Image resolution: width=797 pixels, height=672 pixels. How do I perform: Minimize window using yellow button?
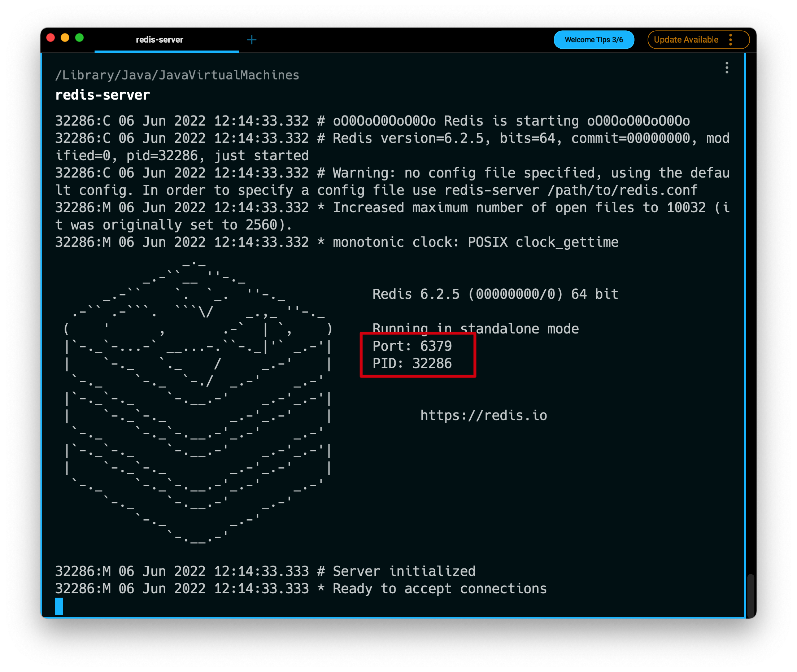[x=65, y=38]
